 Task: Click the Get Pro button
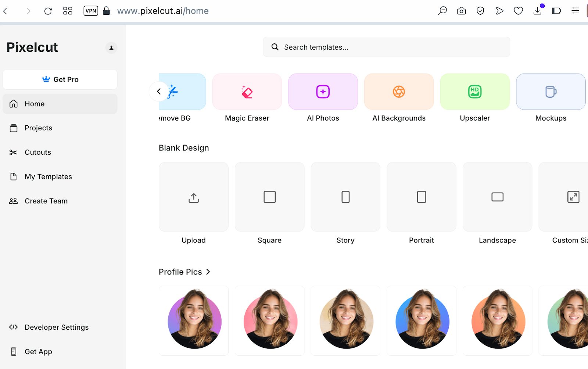(60, 79)
